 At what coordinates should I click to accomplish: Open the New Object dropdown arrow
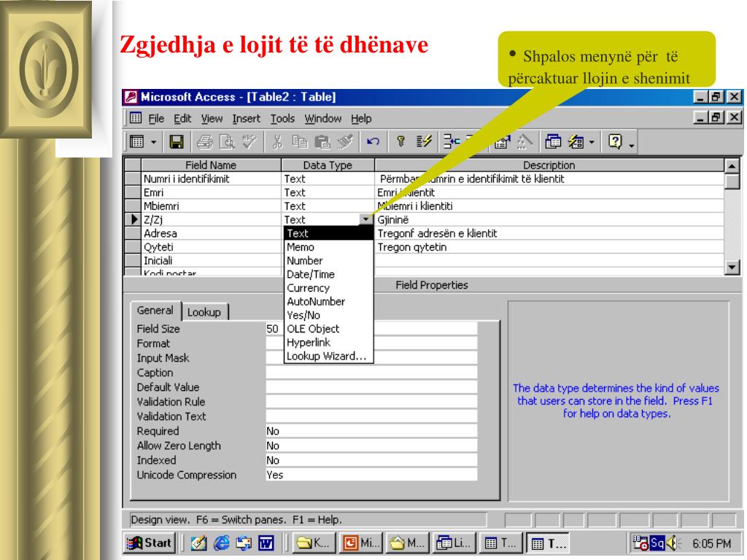click(x=591, y=142)
